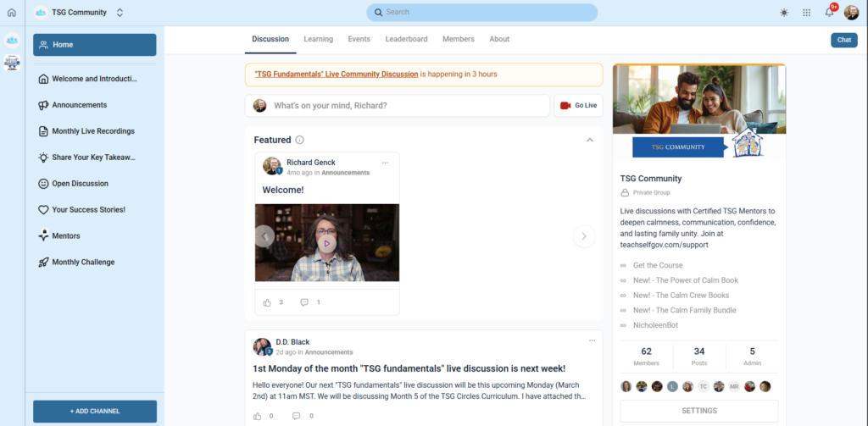Screen dimensions: 868x426
Task: Open the user profile avatar menu
Action: tap(851, 12)
